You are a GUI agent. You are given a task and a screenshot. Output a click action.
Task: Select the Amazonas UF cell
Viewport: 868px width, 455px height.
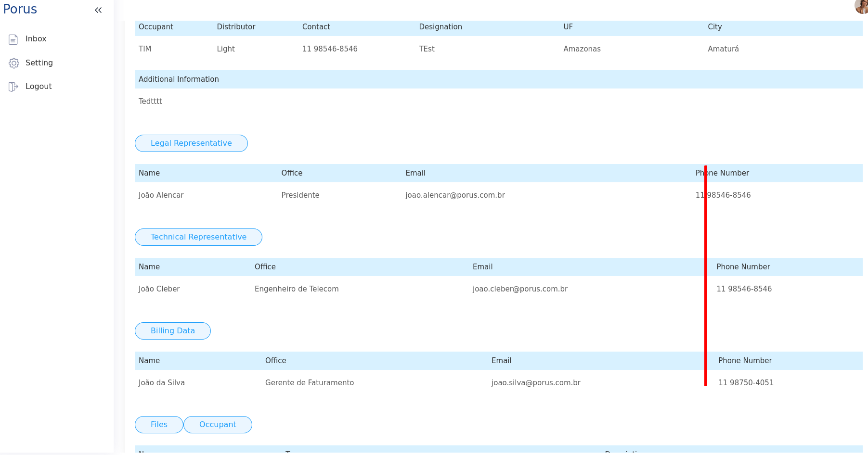582,49
